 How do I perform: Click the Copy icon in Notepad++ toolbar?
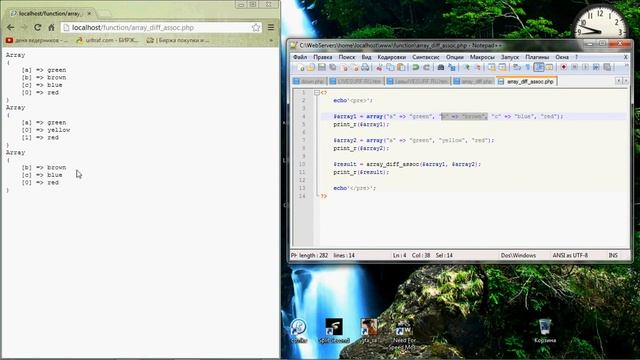[390, 67]
